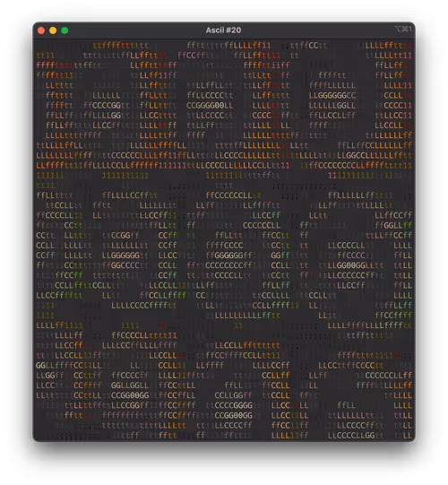Click the 'ttCCGGff' text cluster

pos(121,236)
